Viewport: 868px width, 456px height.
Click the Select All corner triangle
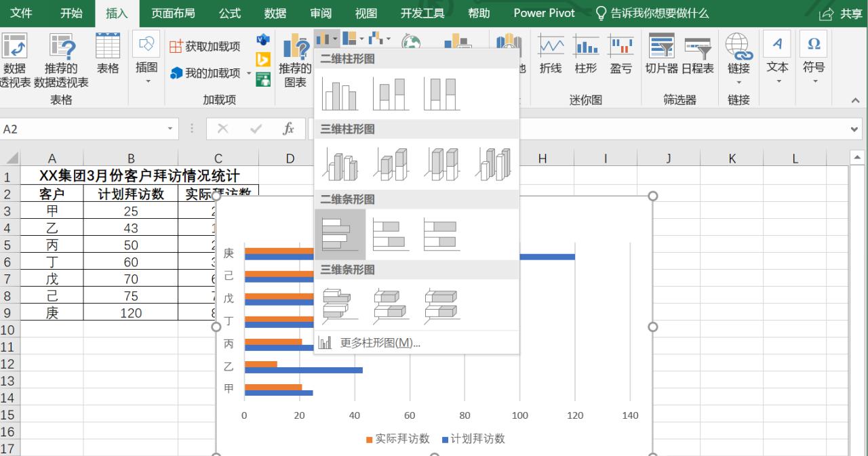(x=12, y=159)
